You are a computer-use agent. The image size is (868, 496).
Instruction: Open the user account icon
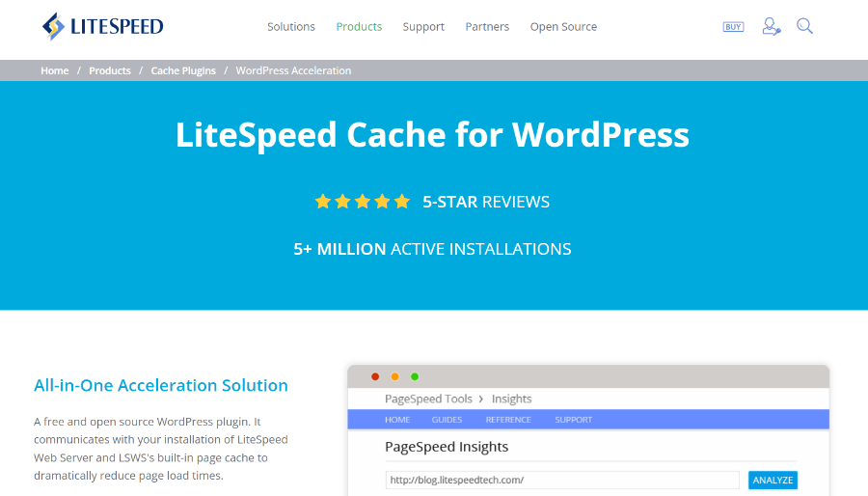pos(772,26)
